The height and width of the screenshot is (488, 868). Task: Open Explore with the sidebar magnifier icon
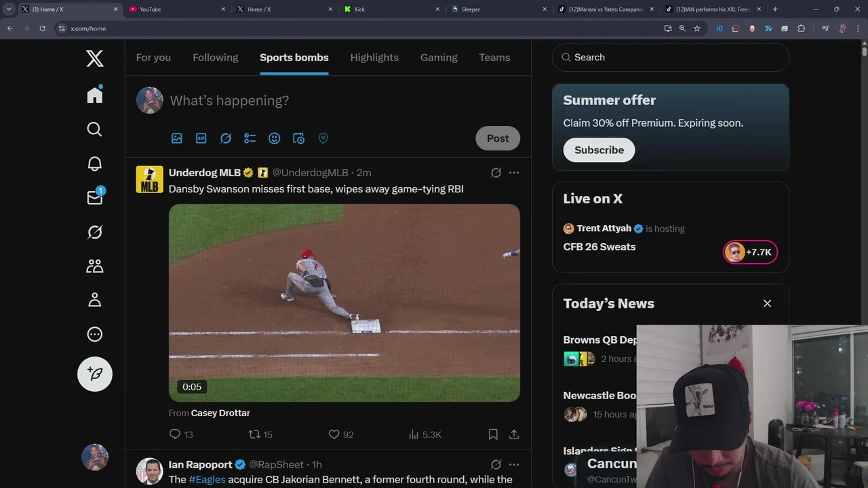(95, 129)
